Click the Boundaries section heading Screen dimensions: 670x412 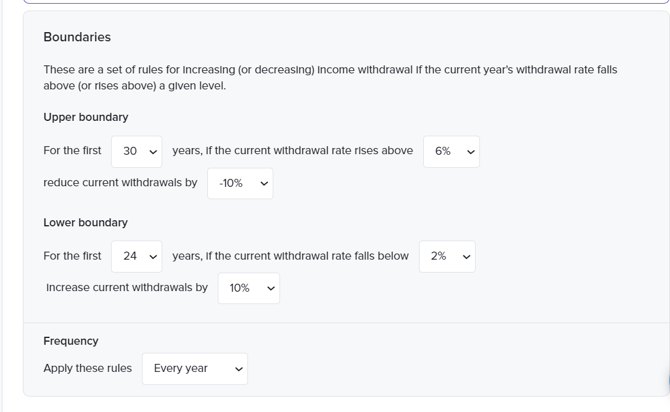[x=77, y=37]
